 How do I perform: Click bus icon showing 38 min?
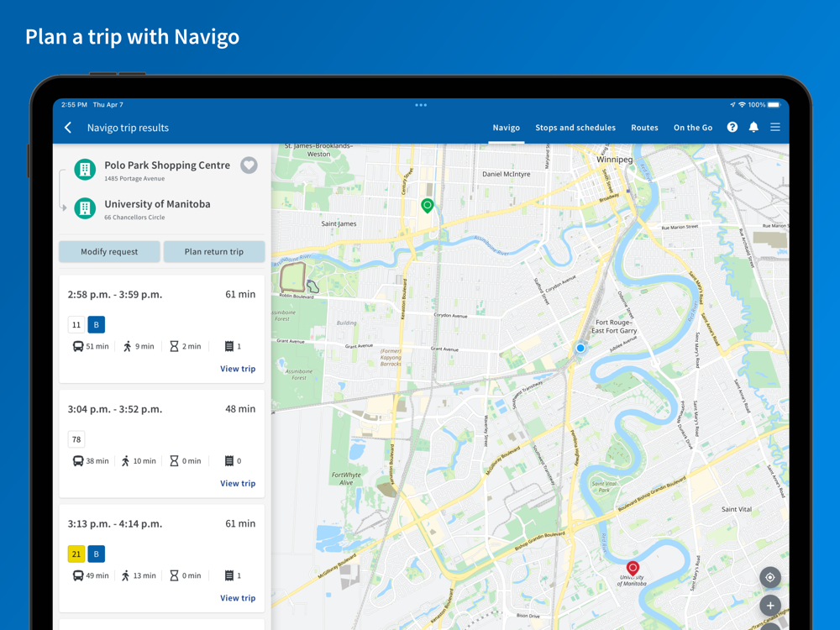[x=78, y=461]
